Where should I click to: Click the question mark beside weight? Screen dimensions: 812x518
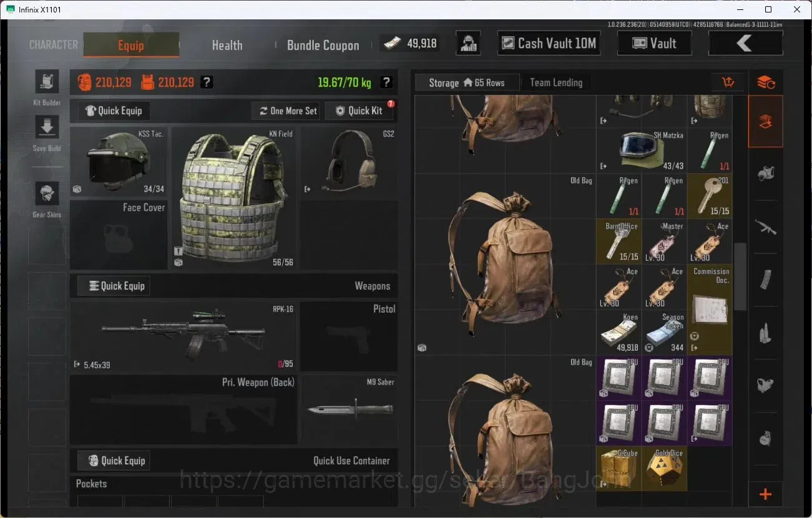(x=386, y=82)
